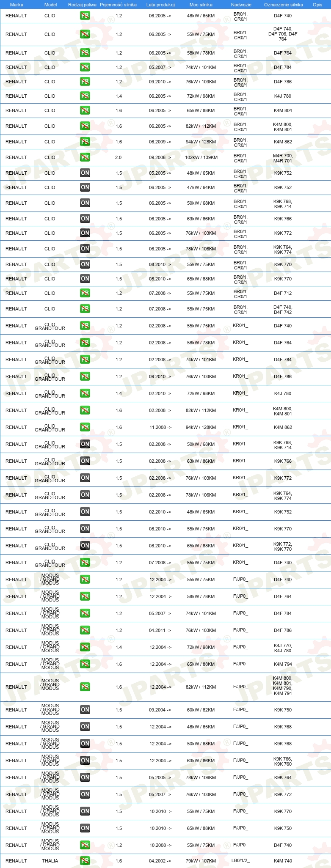Click the Lata produkcji column header
Viewport: 331px width, 868px height.
pyautogui.click(x=161, y=5)
